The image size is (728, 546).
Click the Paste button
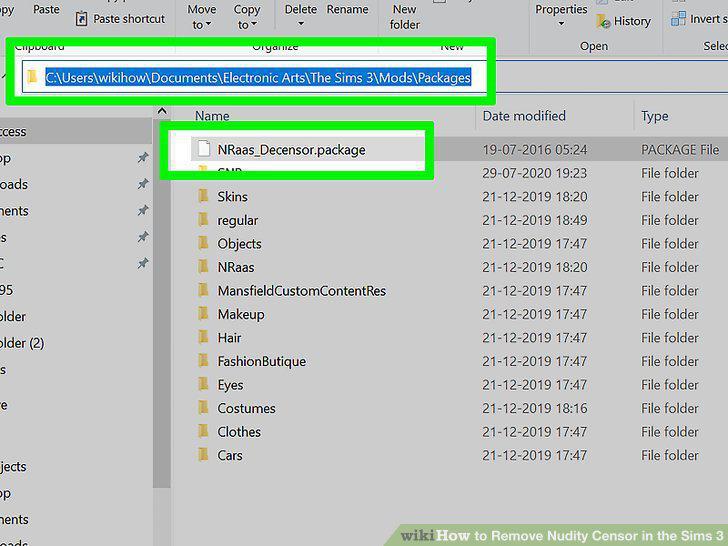46,9
